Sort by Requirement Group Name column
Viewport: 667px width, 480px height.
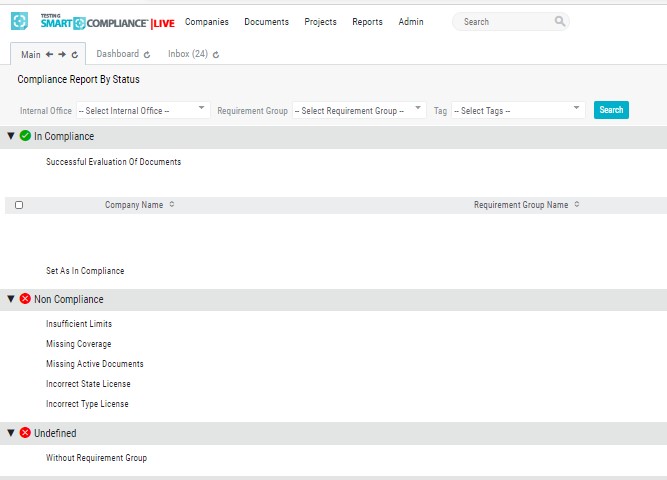coord(577,204)
